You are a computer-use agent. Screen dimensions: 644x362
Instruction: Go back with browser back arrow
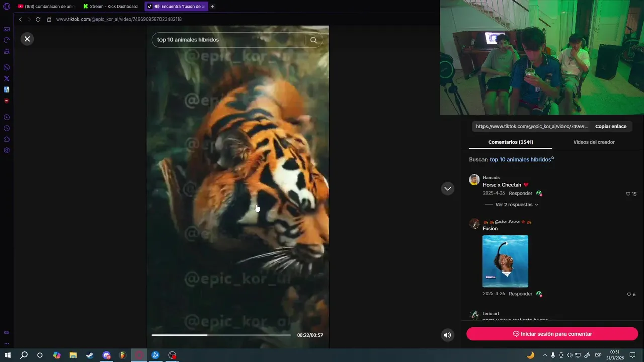(x=20, y=19)
